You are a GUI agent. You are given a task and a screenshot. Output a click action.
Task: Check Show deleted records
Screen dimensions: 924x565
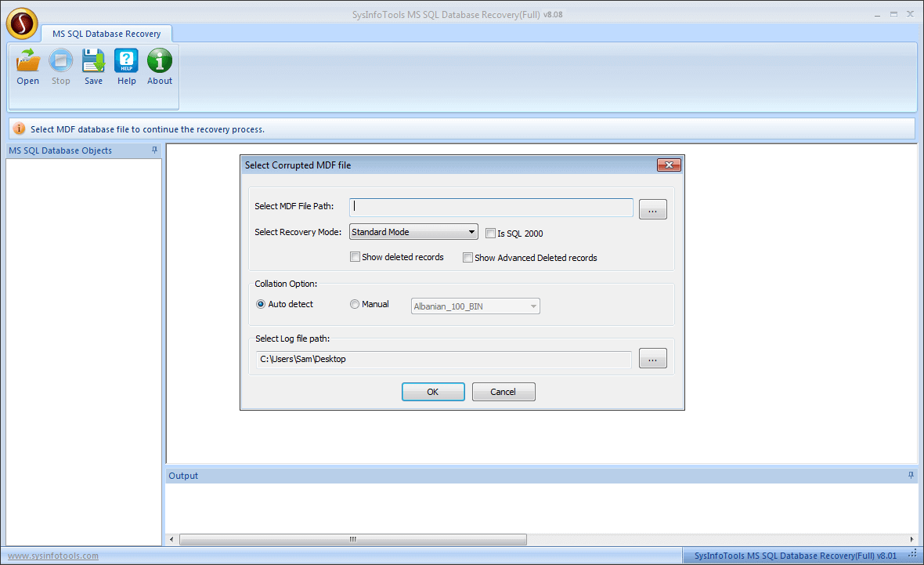click(x=355, y=256)
